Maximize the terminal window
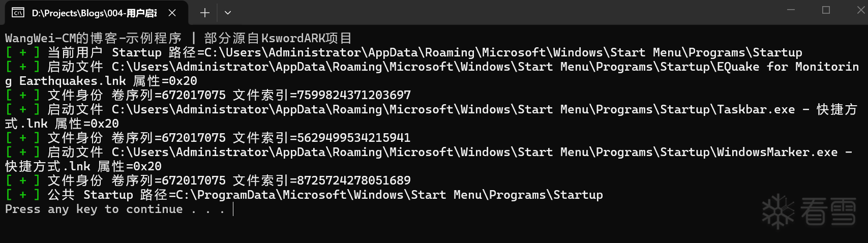This screenshot has width=868, height=243. pyautogui.click(x=826, y=10)
